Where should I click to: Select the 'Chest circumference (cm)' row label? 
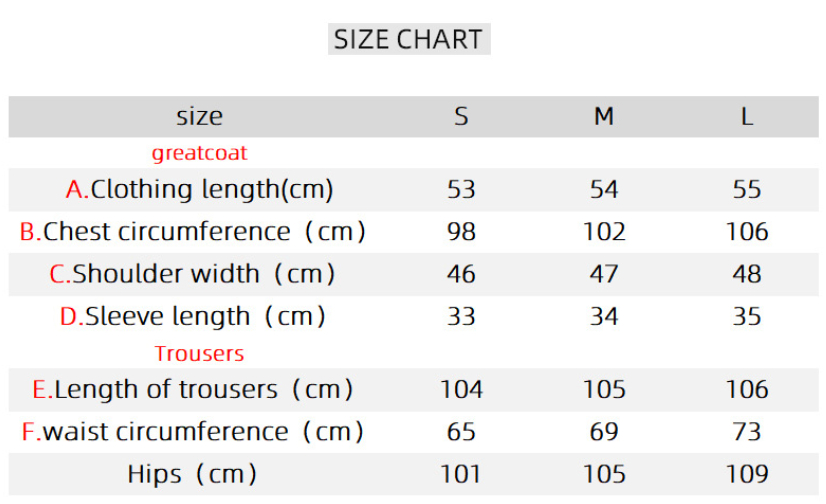pos(193,232)
